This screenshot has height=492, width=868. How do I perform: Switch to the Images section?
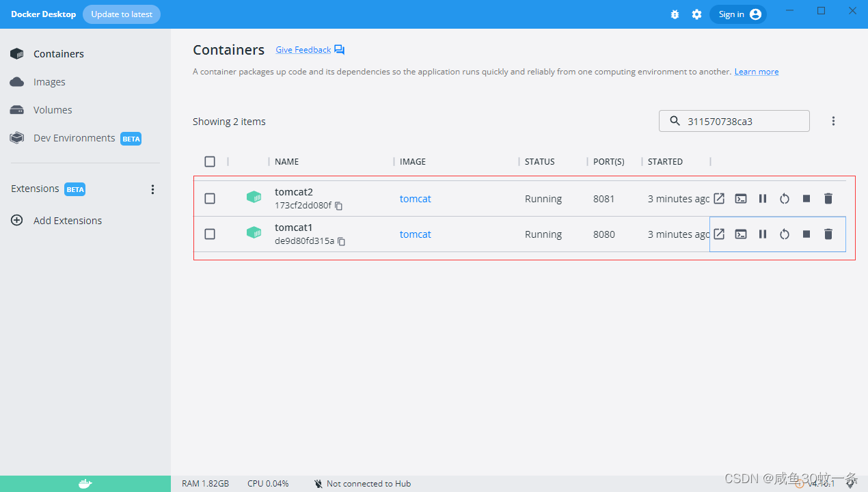(x=49, y=81)
